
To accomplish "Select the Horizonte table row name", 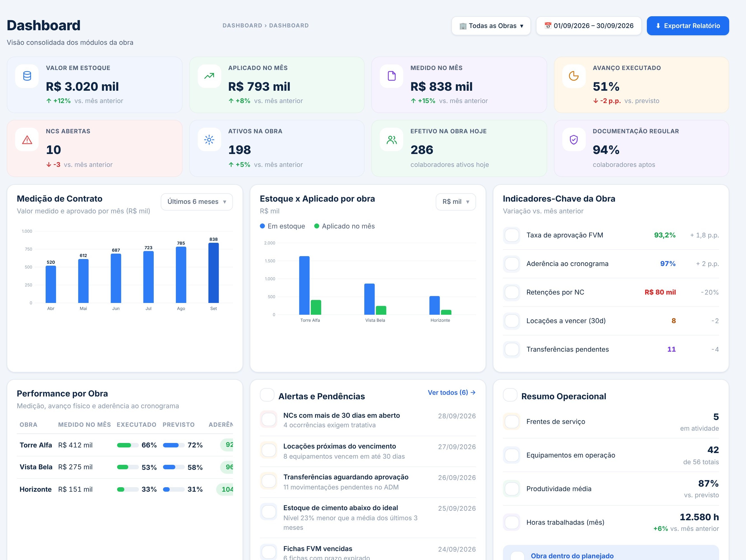I will pyautogui.click(x=35, y=489).
